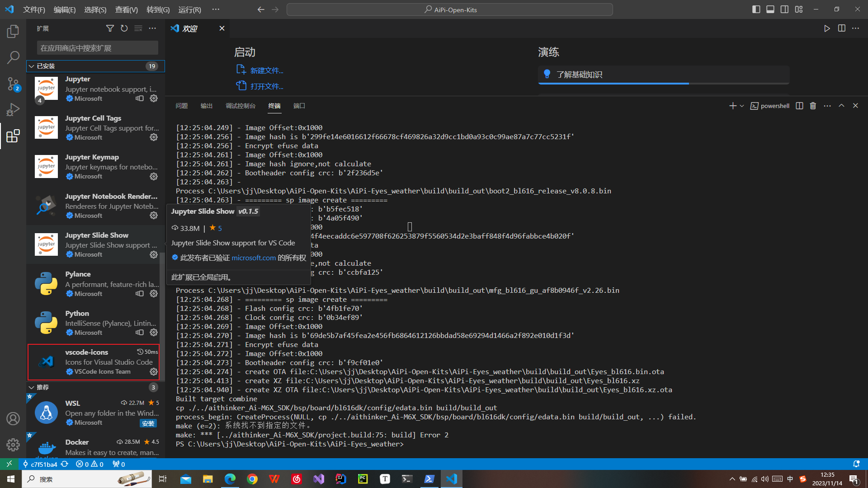Open the Jupyter Cell Tags manage gear
Viewport: 868px width, 488px height.
(x=154, y=137)
